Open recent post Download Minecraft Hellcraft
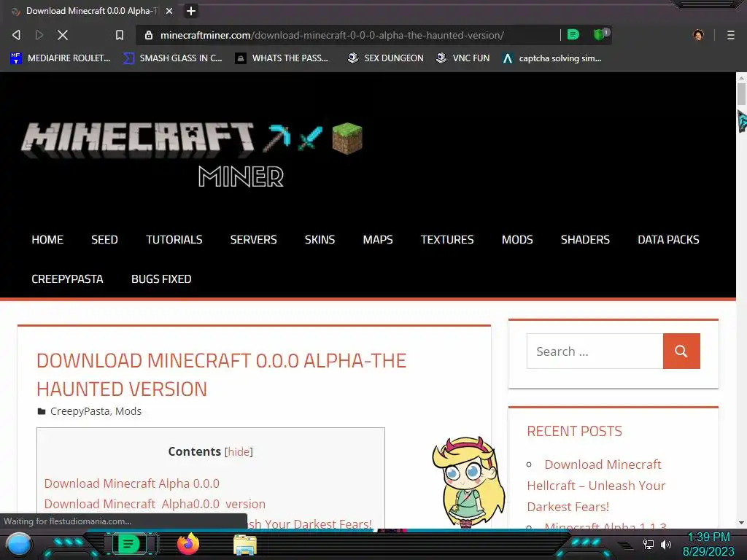This screenshot has height=560, width=747. tap(597, 485)
